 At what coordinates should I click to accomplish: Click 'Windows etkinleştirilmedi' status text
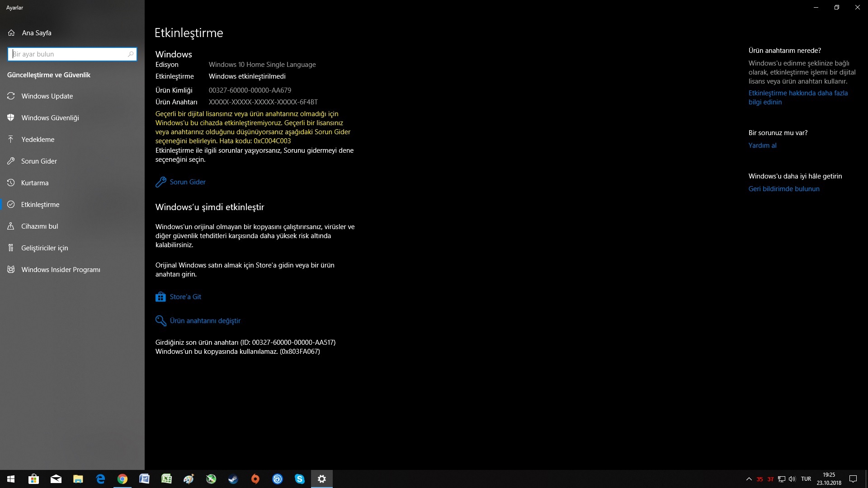click(x=247, y=76)
